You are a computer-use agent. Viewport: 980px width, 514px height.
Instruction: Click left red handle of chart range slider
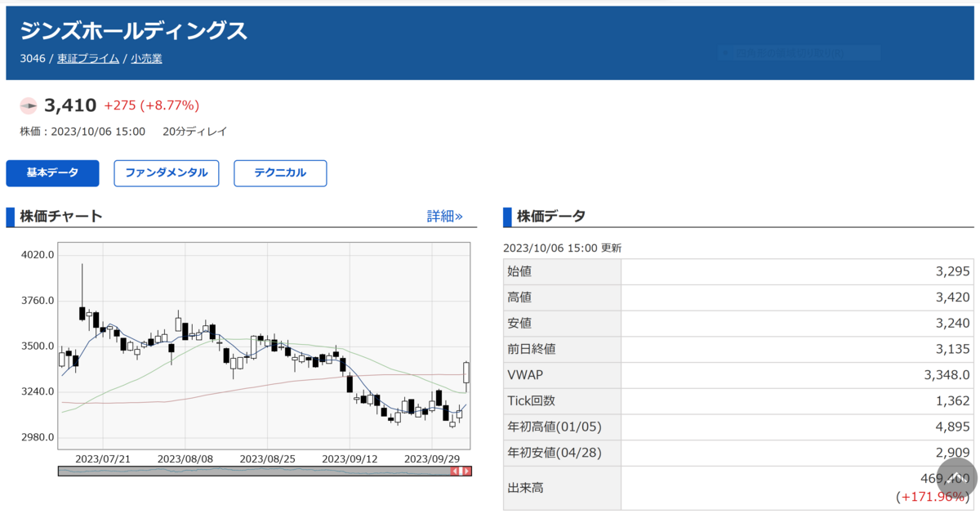coord(455,471)
